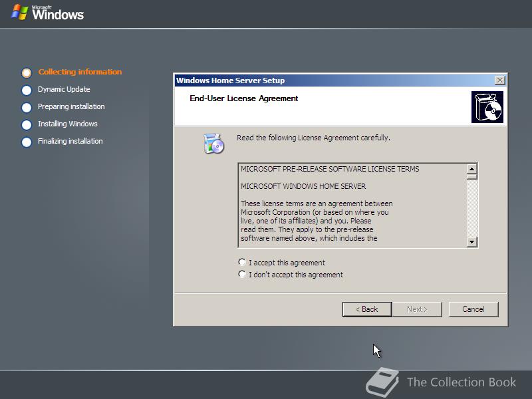Click the license scrollbar track below the thumb
The height and width of the screenshot is (399, 532).
[x=472, y=208]
